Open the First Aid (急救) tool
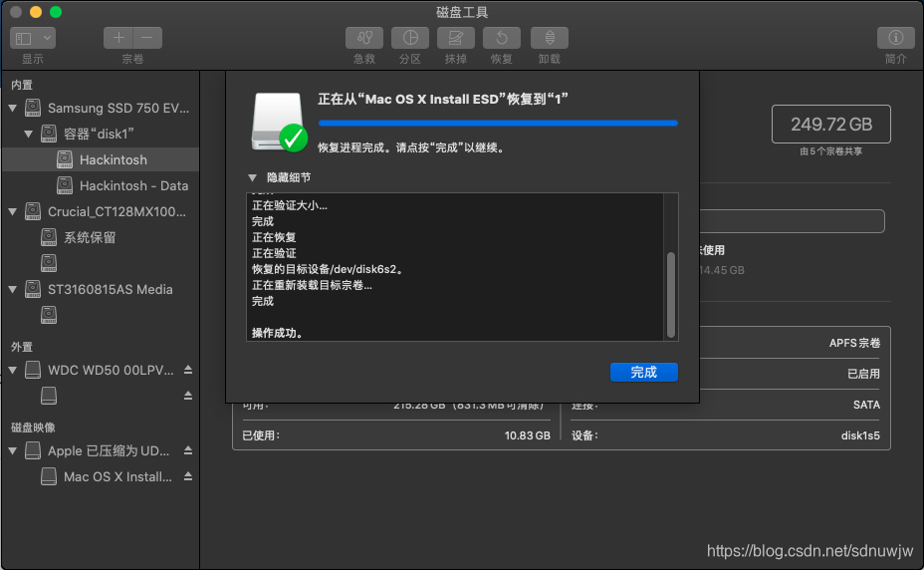The height and width of the screenshot is (570, 924). [x=364, y=38]
